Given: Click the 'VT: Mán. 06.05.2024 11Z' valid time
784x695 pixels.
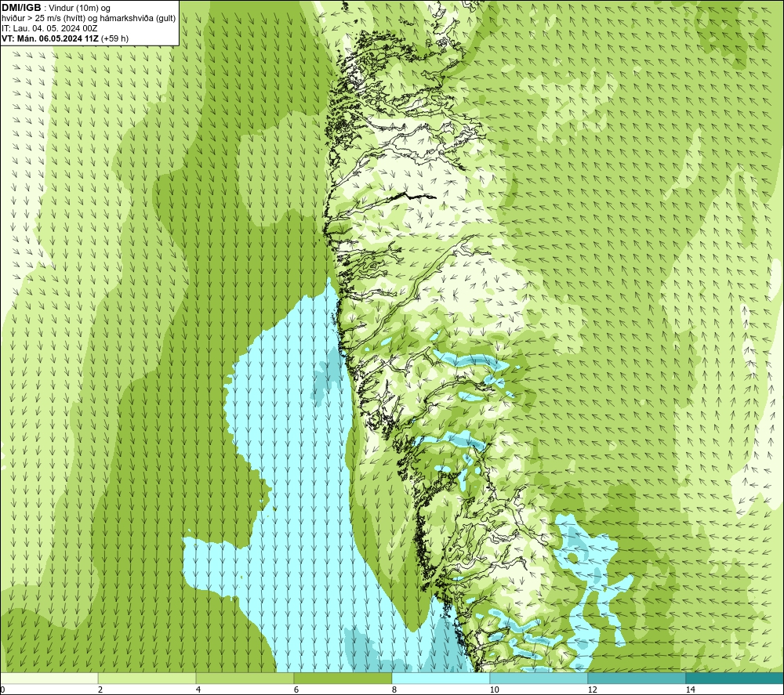Looking at the screenshot, I should (x=50, y=38).
